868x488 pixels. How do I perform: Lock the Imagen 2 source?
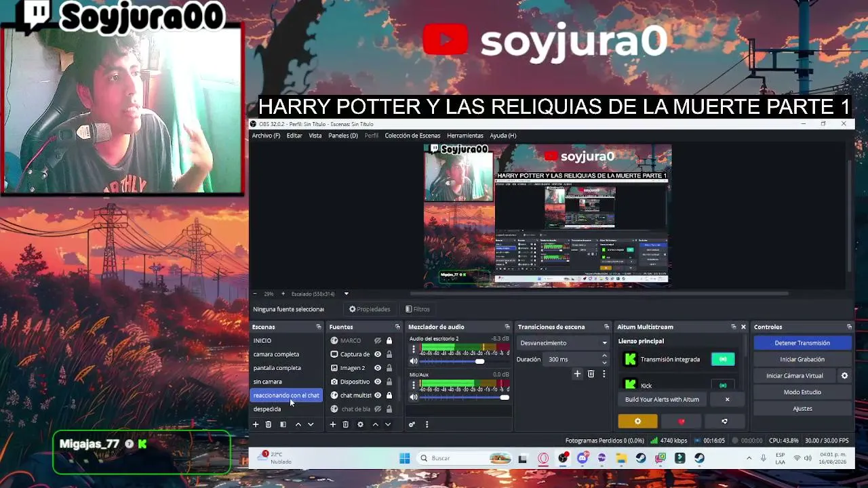tap(389, 368)
